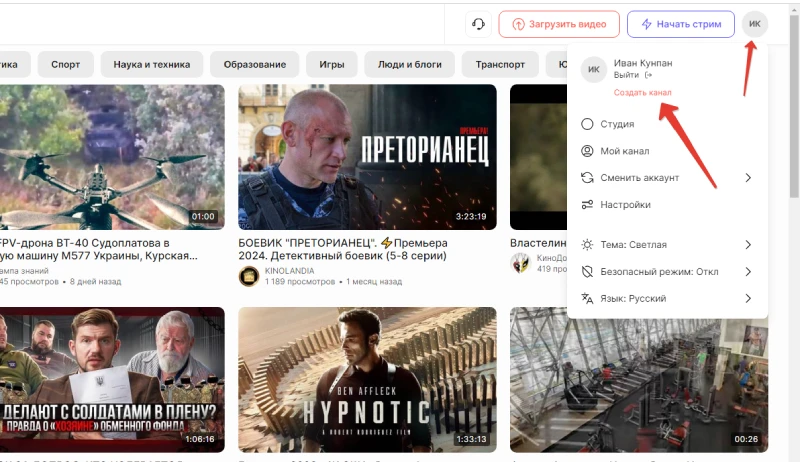
Task: Open Настройки in the account menu
Action: (667, 204)
